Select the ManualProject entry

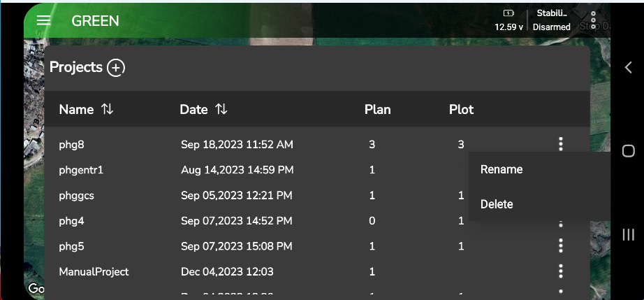(94, 271)
